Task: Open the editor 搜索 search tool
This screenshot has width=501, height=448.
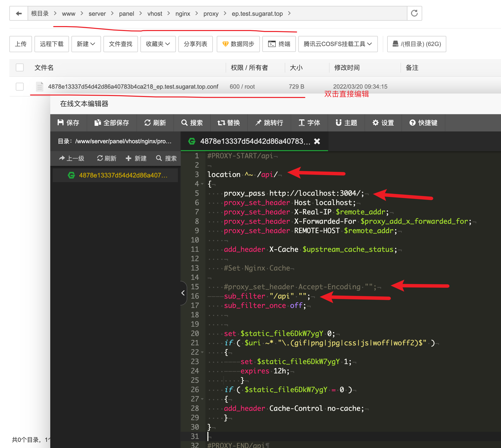Action: pos(192,123)
